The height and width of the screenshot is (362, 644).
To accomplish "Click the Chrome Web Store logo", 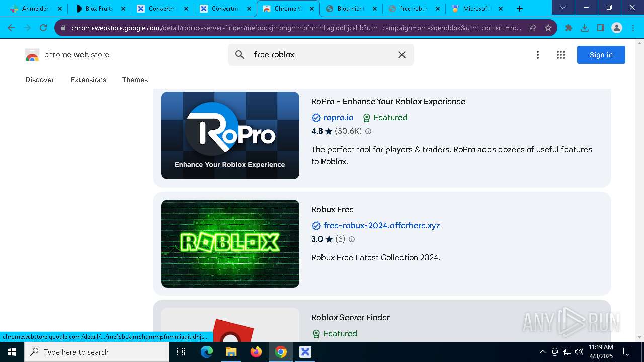I will click(67, 55).
